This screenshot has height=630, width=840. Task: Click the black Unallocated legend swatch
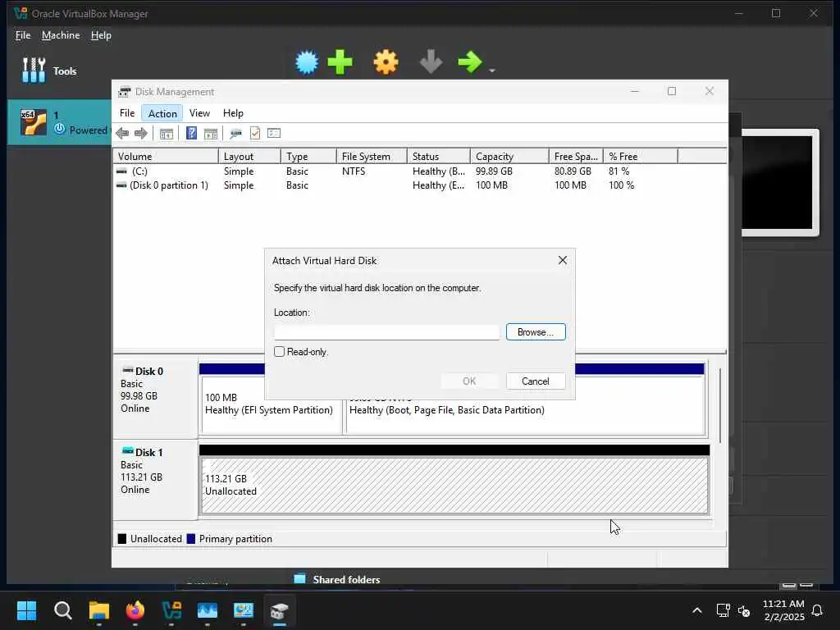coord(122,539)
